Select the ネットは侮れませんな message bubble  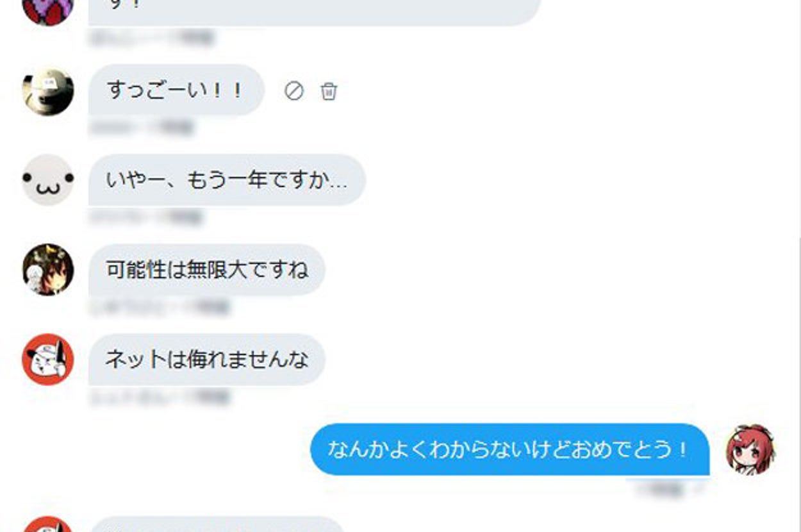tap(207, 360)
